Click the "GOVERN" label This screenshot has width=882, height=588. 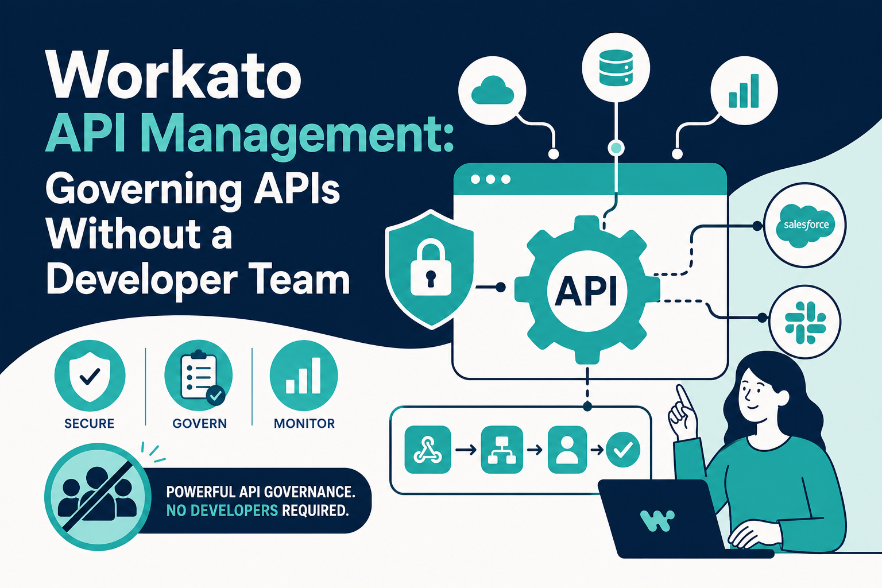coord(199,424)
